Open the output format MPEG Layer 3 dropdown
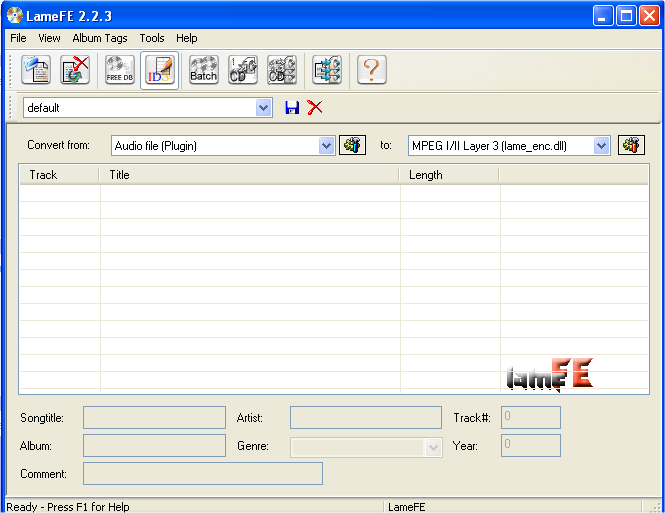This screenshot has width=665, height=513. [601, 146]
